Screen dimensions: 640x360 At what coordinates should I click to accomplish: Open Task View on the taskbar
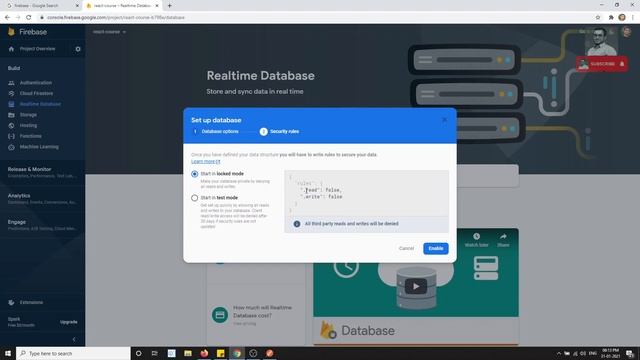tap(155, 353)
